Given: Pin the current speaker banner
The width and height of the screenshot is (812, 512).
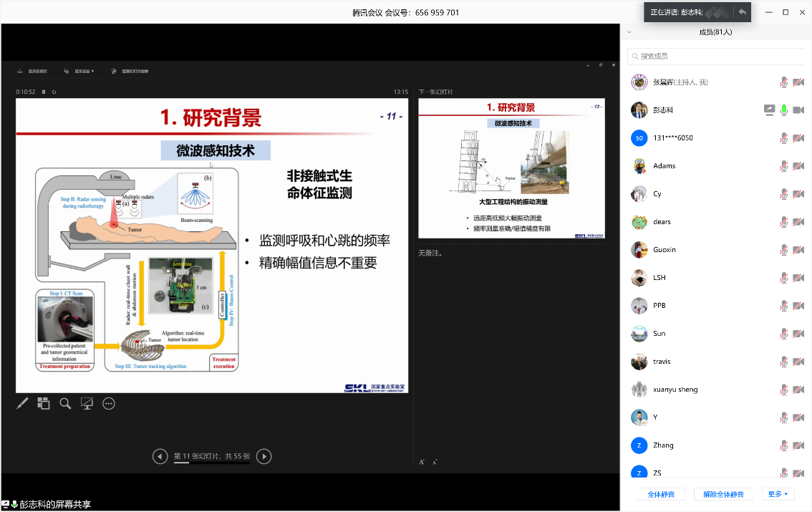Looking at the screenshot, I should 743,12.
